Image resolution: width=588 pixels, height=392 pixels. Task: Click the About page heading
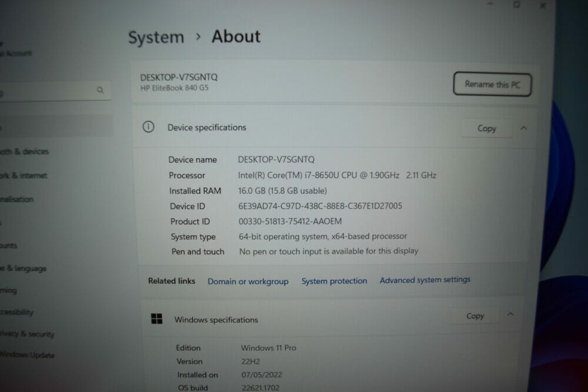pos(236,36)
